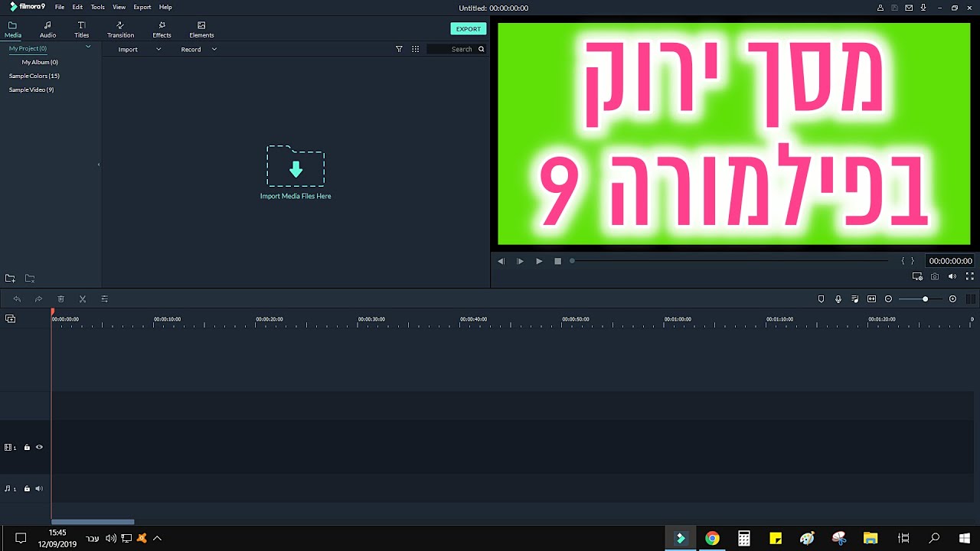
Task: Click the add new folder icon
Action: pyautogui.click(x=10, y=279)
